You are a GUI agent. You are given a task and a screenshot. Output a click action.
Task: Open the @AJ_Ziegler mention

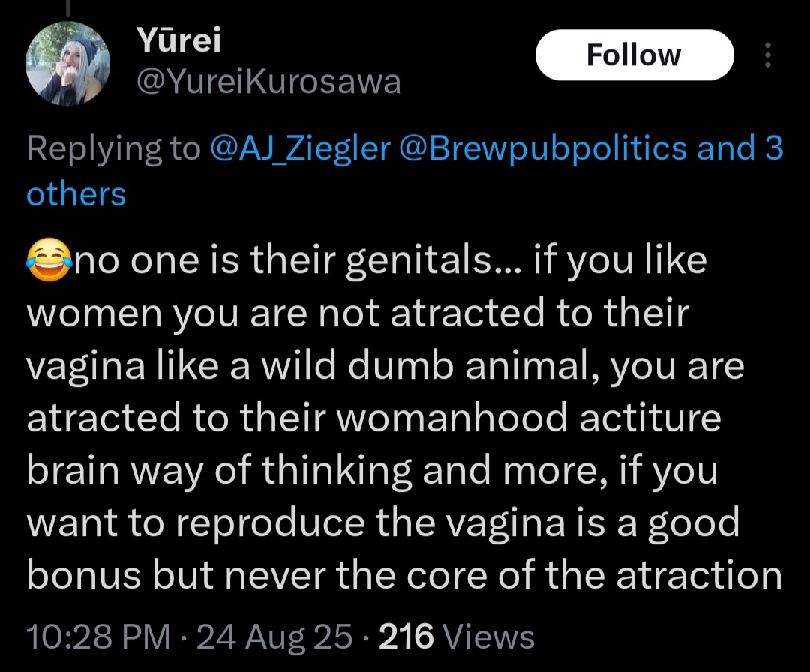coord(301,148)
